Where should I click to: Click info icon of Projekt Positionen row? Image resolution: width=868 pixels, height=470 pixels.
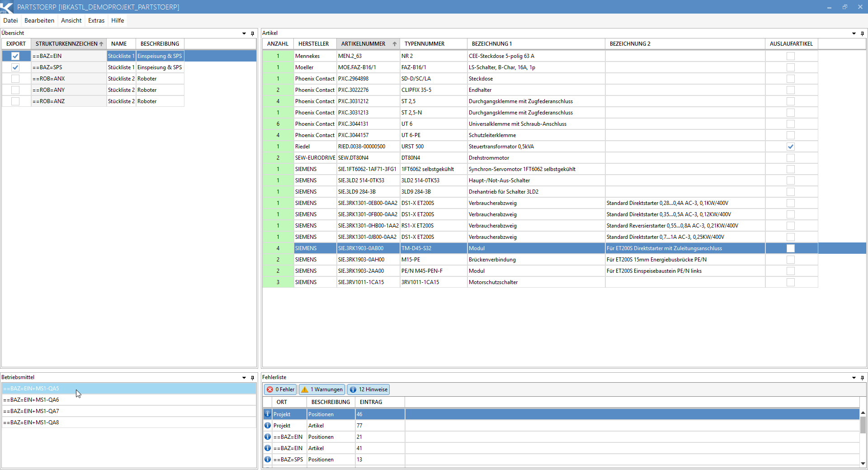pos(268,414)
